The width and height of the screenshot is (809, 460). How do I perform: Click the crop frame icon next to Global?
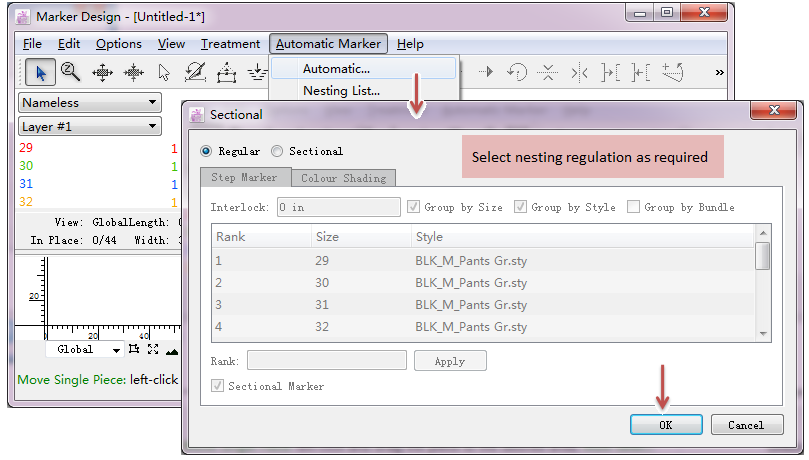point(134,349)
